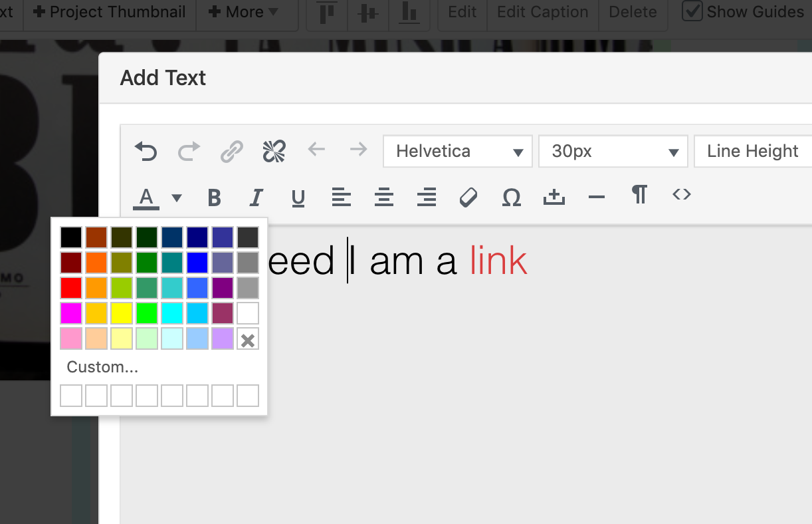Open the HTML code view
This screenshot has width=812, height=524.
click(x=682, y=195)
